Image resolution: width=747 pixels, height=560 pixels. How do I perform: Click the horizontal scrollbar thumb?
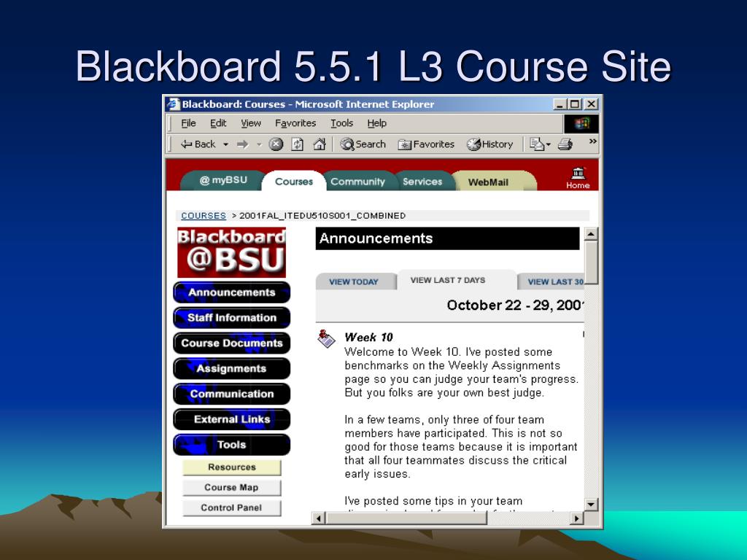coord(406,518)
